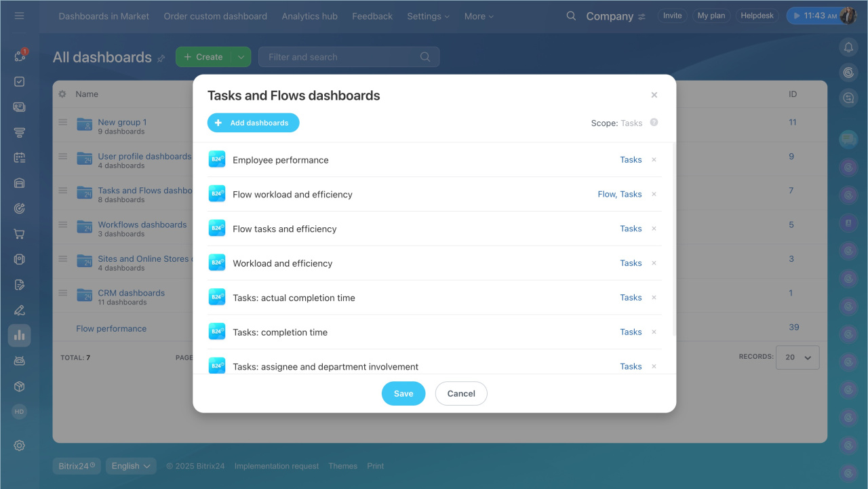Viewport: 868px width, 489px height.
Task: Remove Employee performance dashboard with its X icon
Action: [x=654, y=160]
